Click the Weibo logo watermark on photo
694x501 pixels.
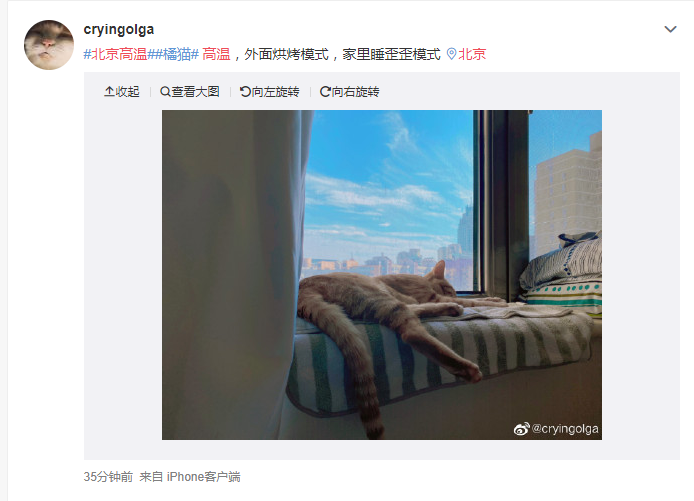[x=521, y=428]
